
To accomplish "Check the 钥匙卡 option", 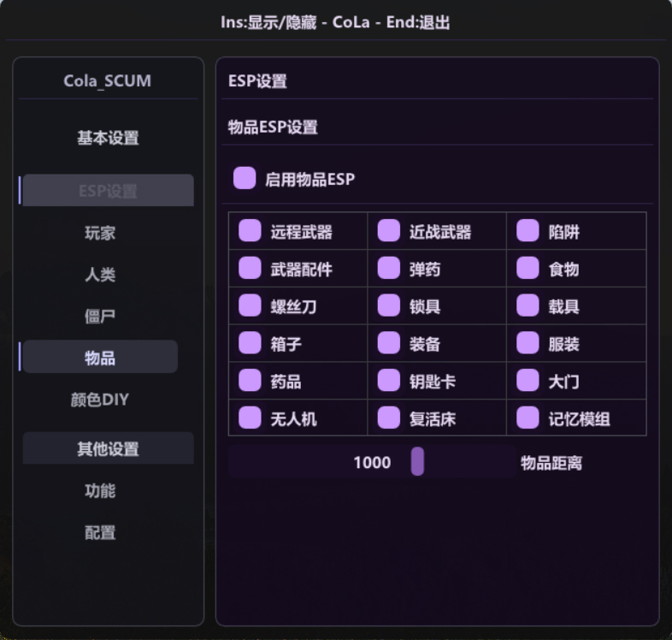I will click(389, 381).
